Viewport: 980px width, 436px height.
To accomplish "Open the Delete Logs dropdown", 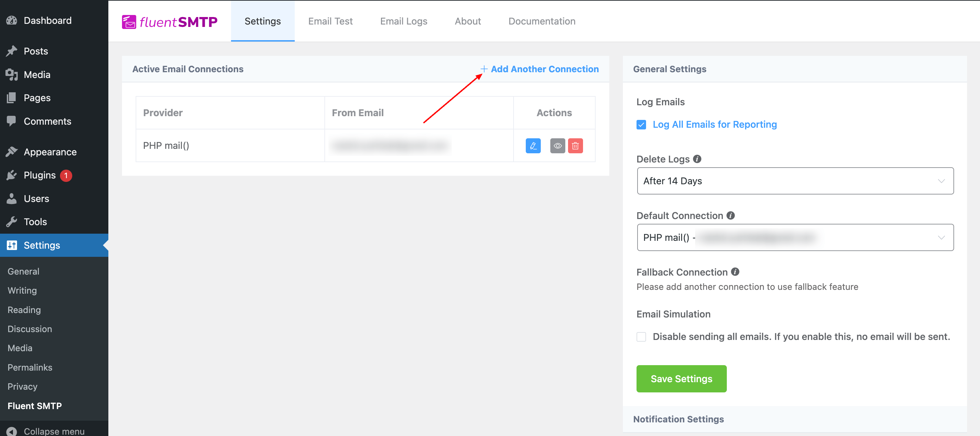I will [795, 181].
